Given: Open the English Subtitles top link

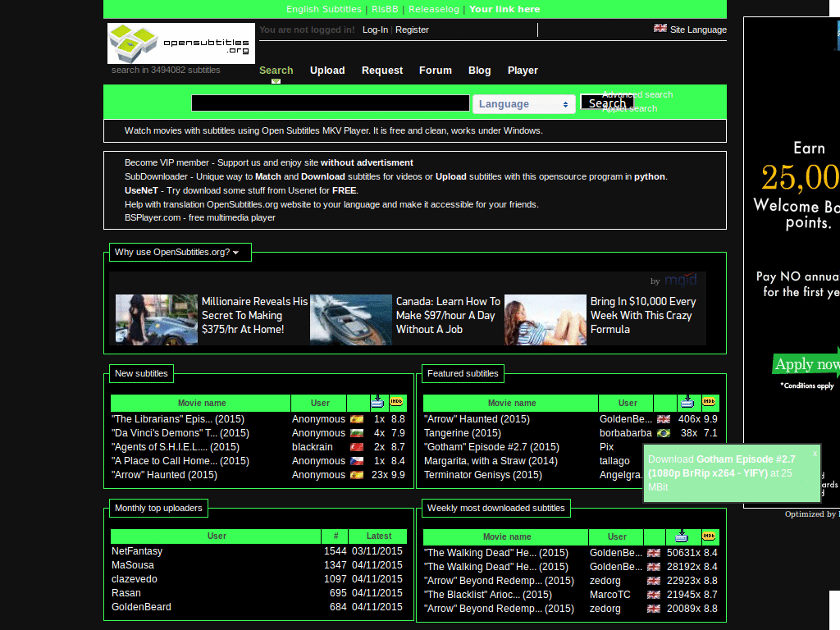Looking at the screenshot, I should (x=323, y=9).
